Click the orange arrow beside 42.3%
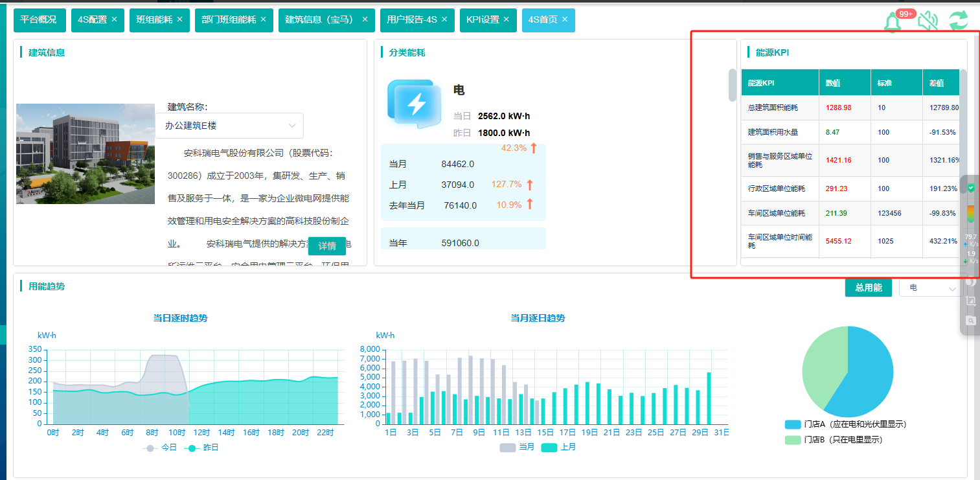980x480 pixels. point(534,148)
